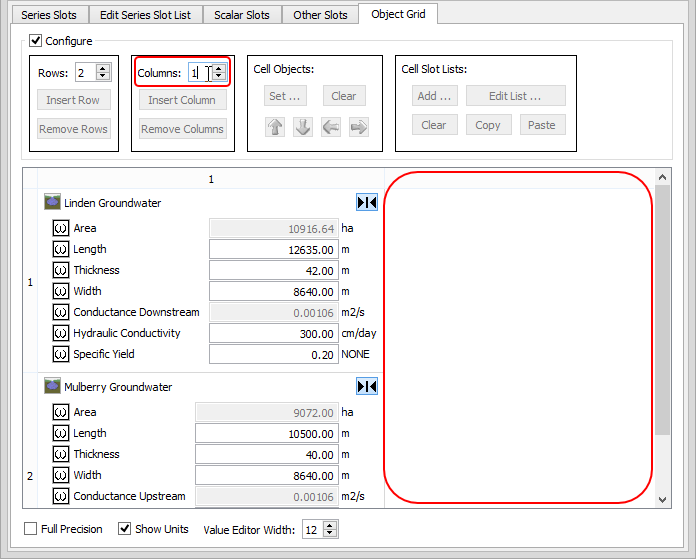Screen dimensions: 696x559
Task: Decrease the Columns spinner value
Action: [219, 77]
